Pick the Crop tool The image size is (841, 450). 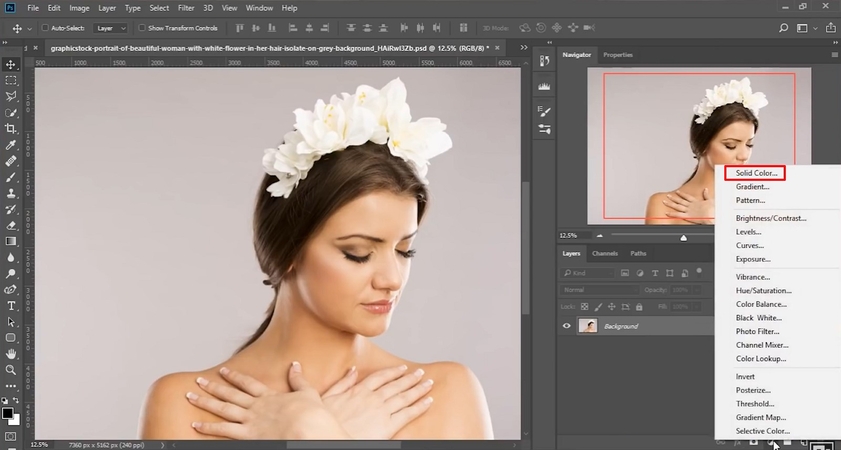[x=11, y=128]
